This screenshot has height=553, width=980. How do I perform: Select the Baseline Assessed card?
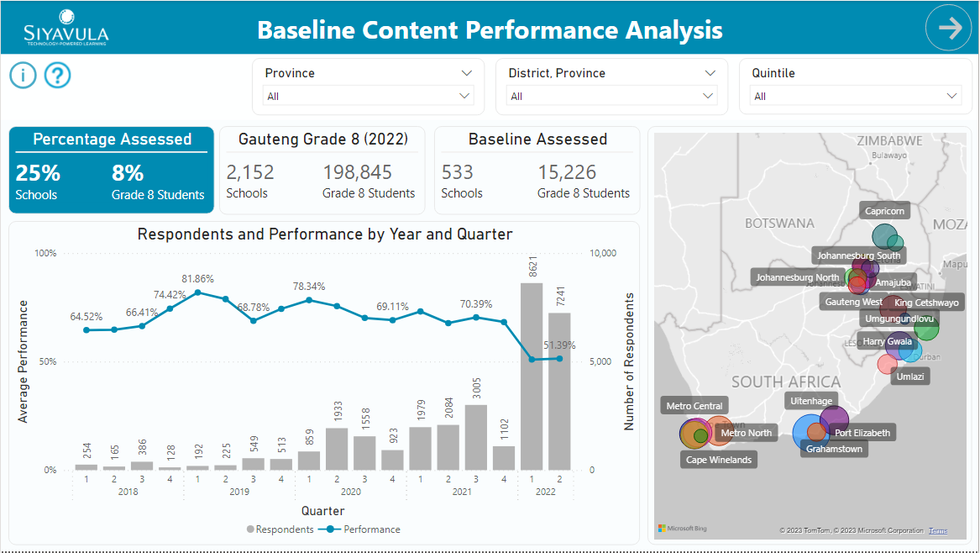pos(537,170)
